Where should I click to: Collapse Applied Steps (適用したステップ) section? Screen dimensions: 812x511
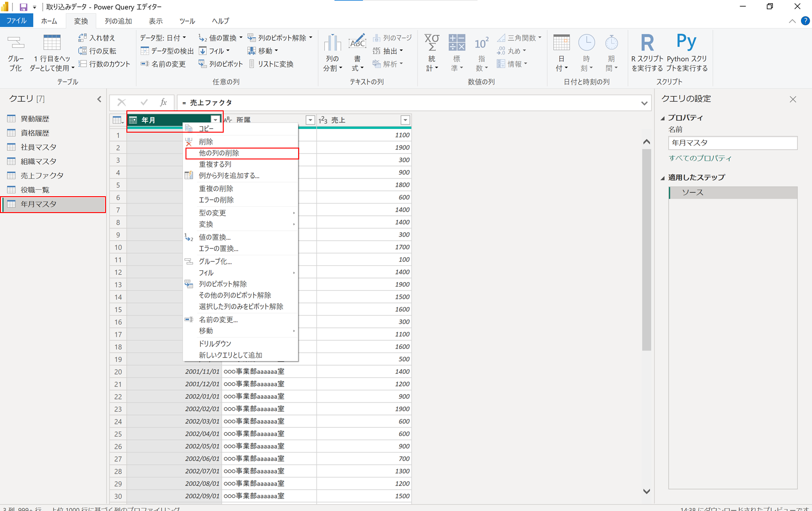(x=663, y=178)
